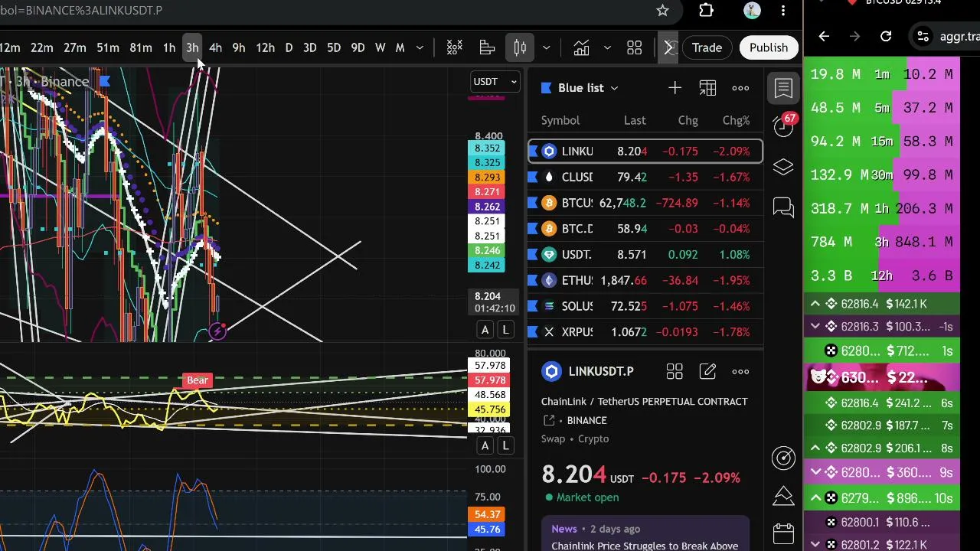The width and height of the screenshot is (980, 551).
Task: Open the layout grid selector icon
Action: (635, 47)
